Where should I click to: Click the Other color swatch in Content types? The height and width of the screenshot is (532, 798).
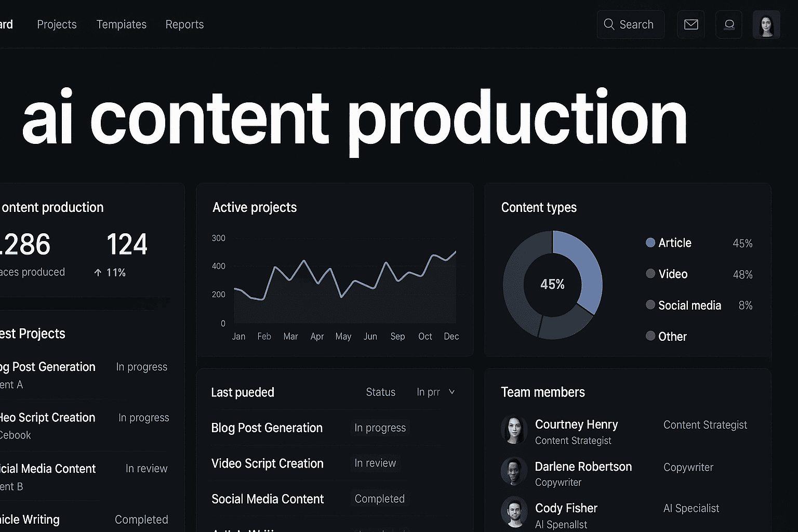pyautogui.click(x=650, y=336)
